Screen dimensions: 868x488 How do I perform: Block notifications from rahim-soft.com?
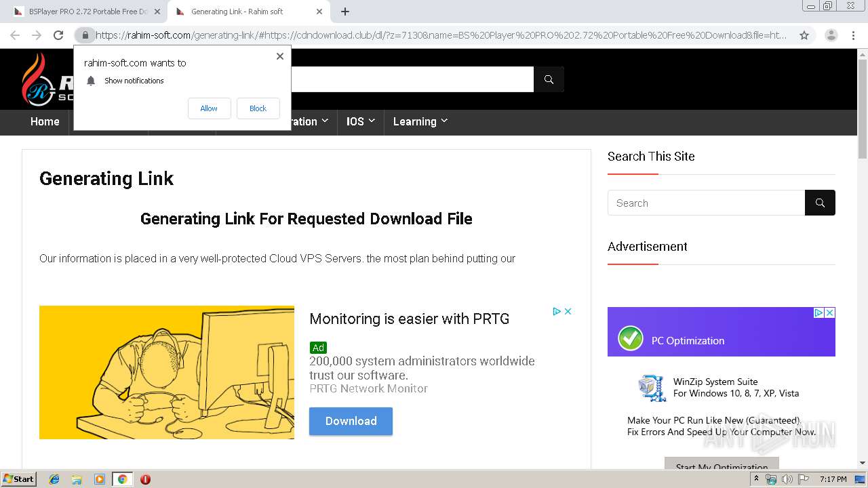coord(258,108)
